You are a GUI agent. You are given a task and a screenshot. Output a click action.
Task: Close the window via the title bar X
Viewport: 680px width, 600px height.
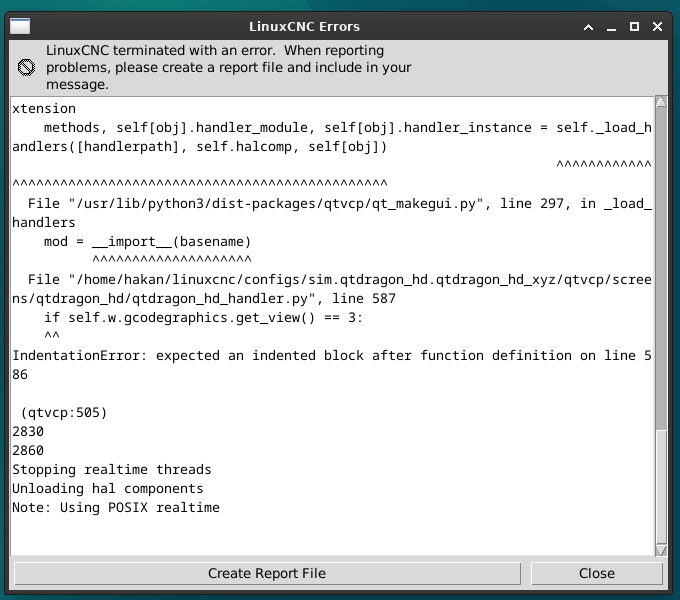tap(657, 27)
